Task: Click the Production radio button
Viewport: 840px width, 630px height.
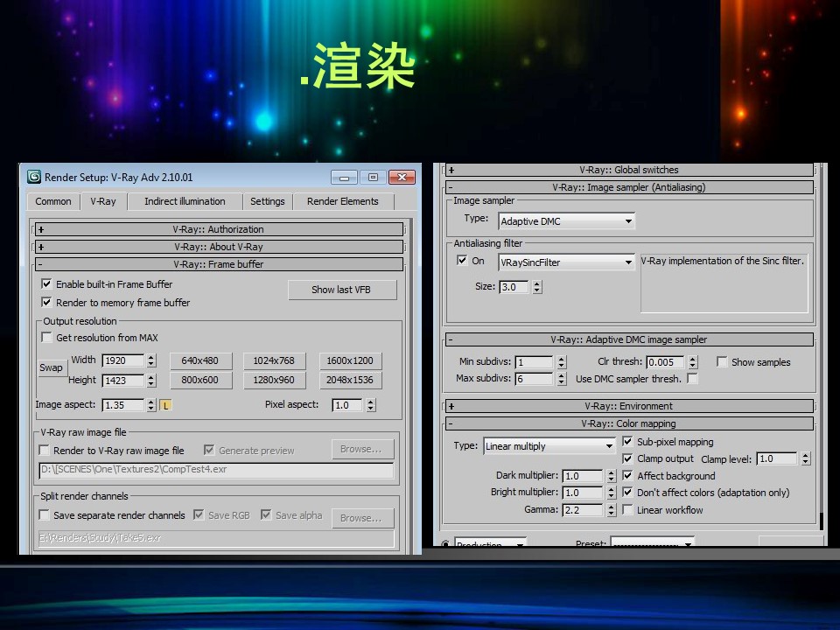Action: click(445, 544)
